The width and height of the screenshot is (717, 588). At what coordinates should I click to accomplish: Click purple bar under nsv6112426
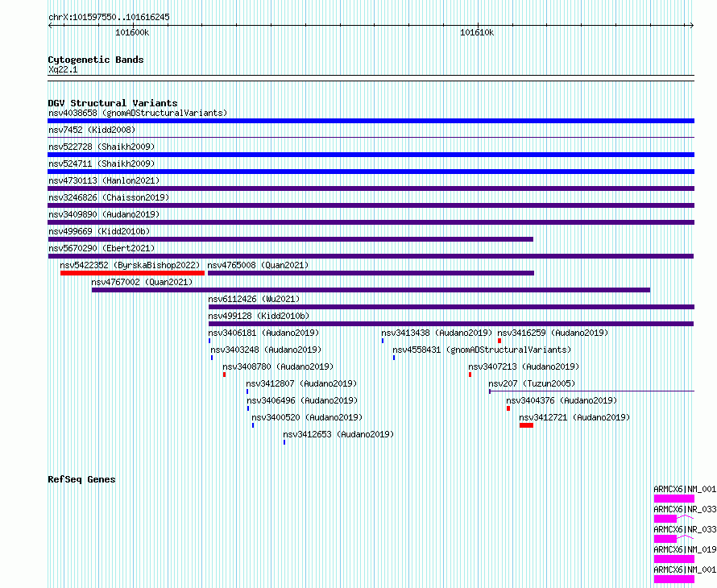[451, 307]
